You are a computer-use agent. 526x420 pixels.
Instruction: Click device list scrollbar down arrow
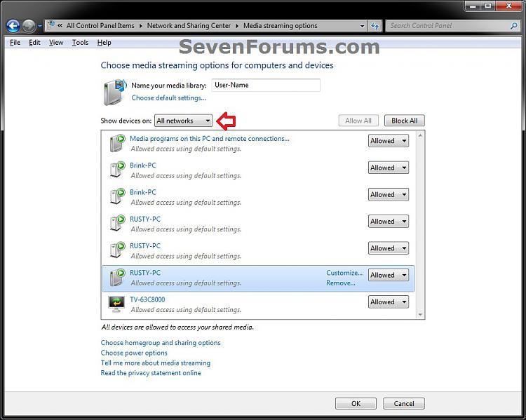(420, 315)
